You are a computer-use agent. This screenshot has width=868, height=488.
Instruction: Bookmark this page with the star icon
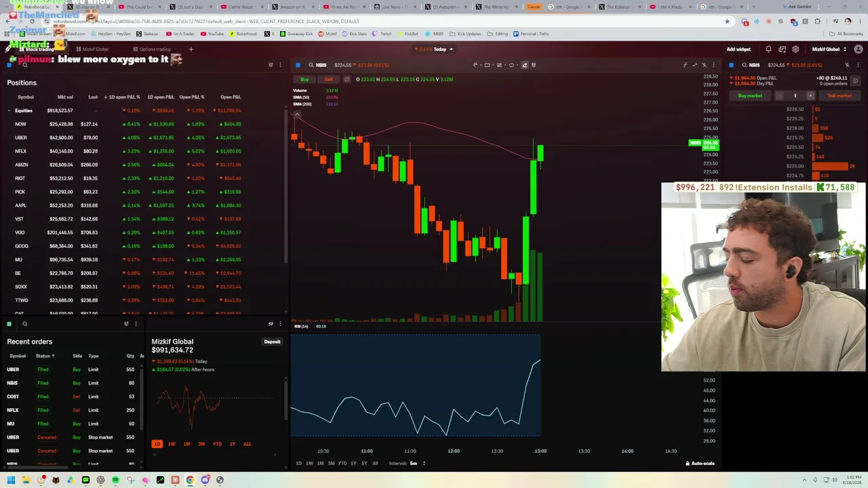(728, 21)
